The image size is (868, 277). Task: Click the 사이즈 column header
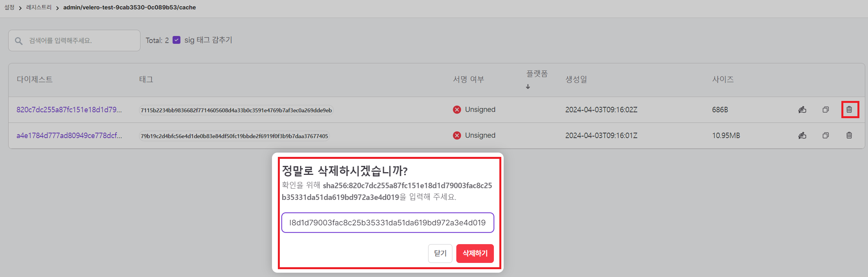pyautogui.click(x=723, y=79)
